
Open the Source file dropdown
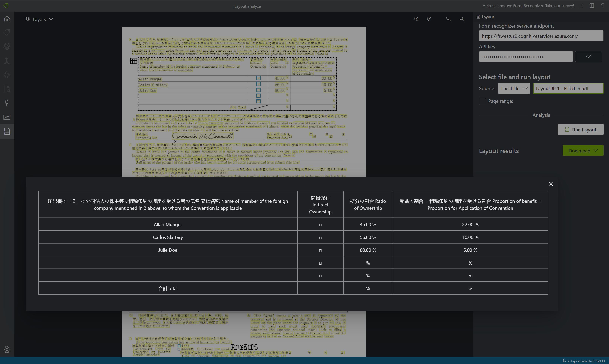click(514, 88)
